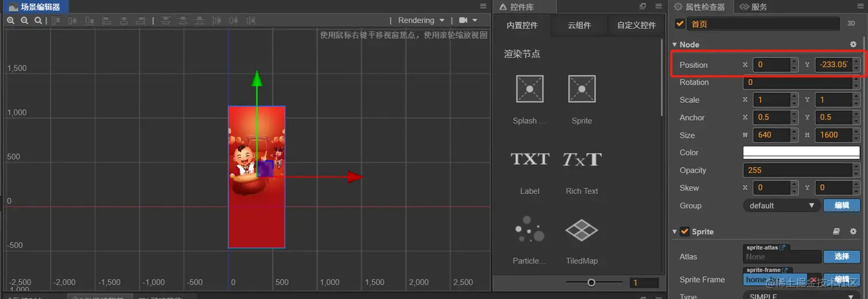
Task: Toggle the Sprite component enabled checkbox
Action: (x=684, y=231)
